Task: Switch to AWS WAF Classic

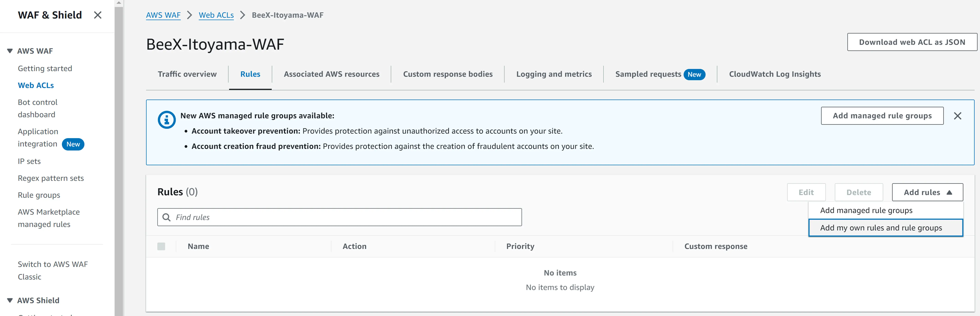Action: 52,270
